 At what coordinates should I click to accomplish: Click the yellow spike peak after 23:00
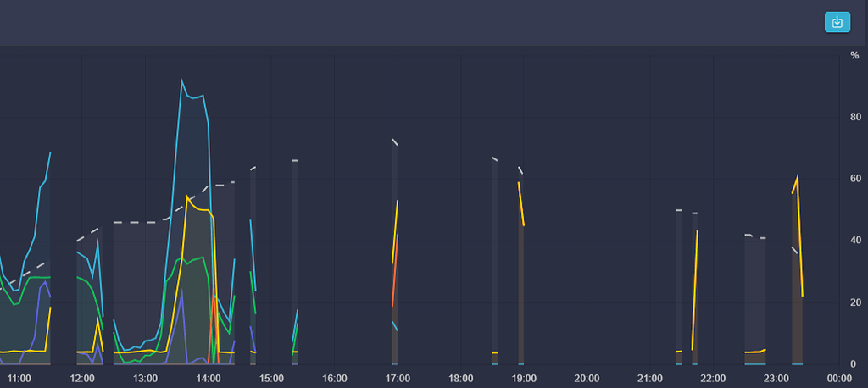[798, 177]
